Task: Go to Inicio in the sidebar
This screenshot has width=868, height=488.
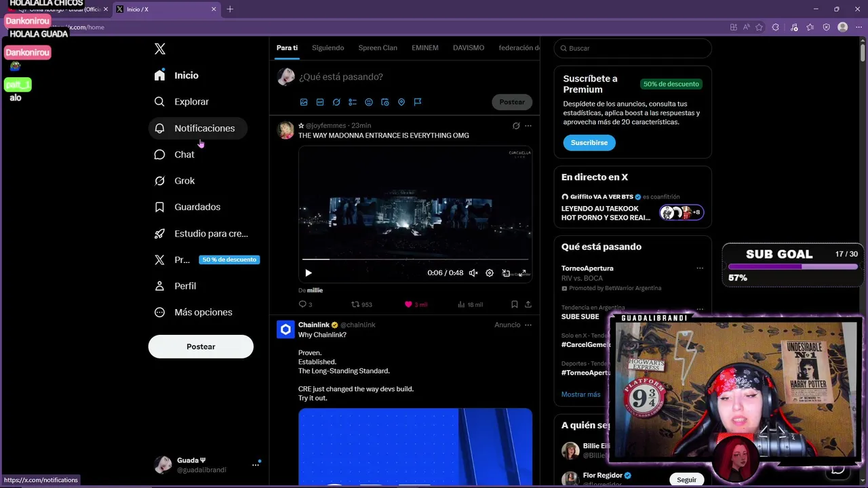Action: pos(176,75)
